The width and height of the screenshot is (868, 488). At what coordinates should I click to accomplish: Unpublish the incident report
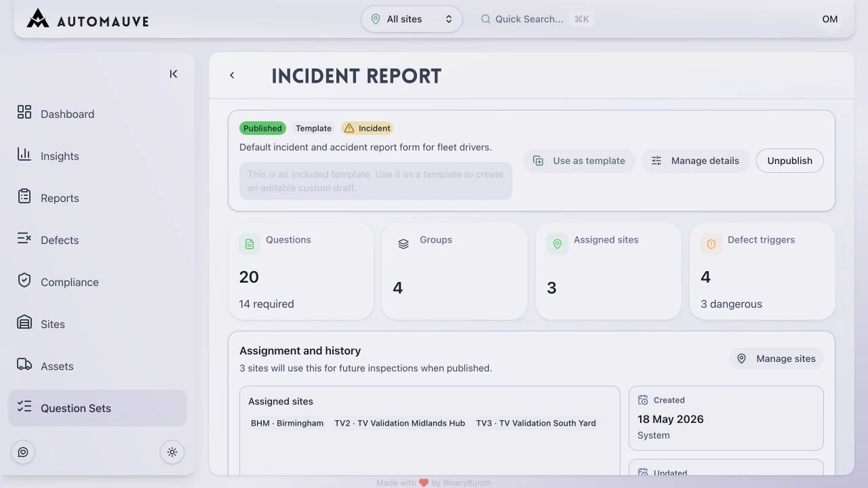tap(789, 161)
